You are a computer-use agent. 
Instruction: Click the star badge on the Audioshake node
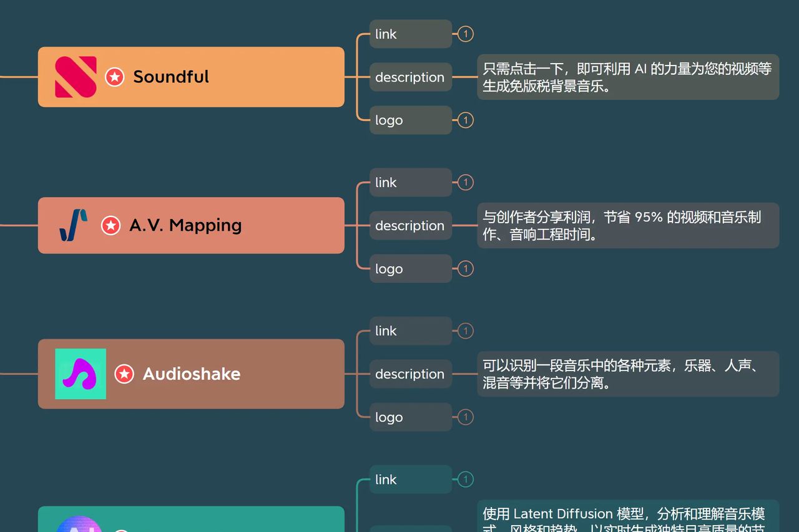[124, 374]
